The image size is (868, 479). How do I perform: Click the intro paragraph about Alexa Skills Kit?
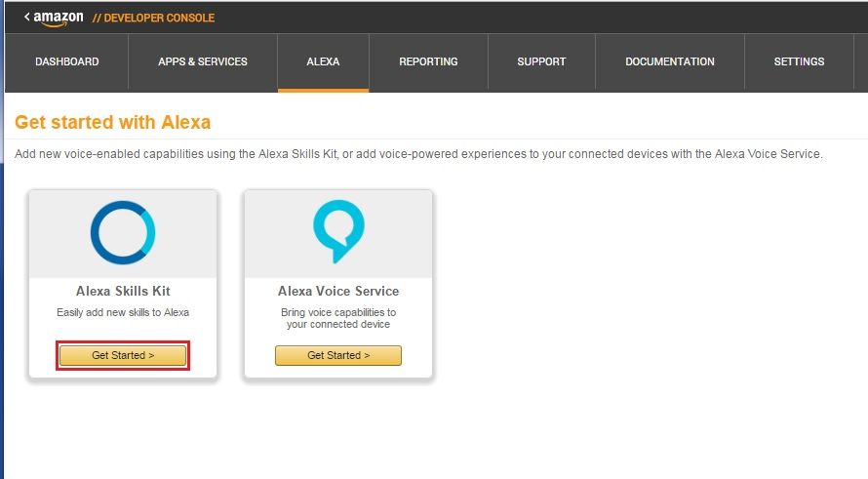pyautogui.click(x=419, y=154)
